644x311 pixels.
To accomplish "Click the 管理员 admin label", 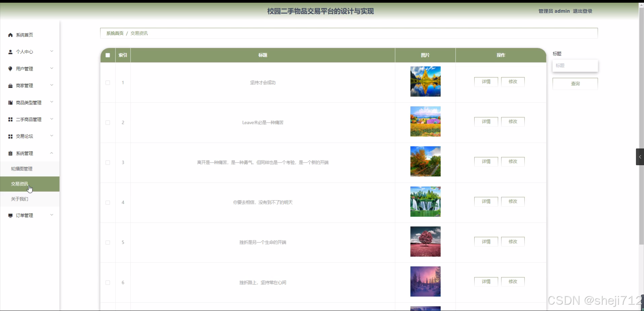I will tap(554, 11).
